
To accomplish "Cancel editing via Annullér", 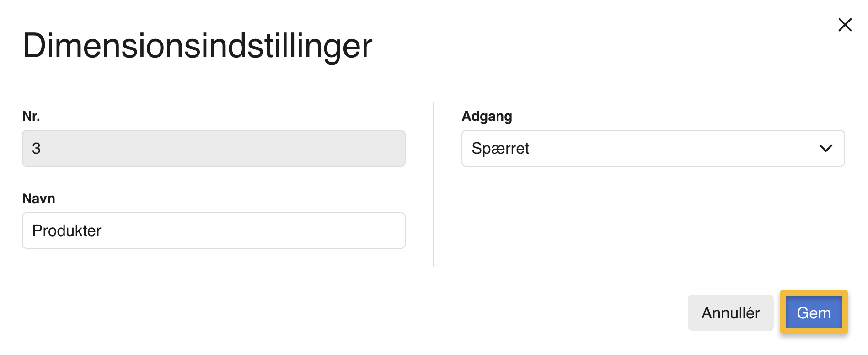I will pyautogui.click(x=730, y=313).
